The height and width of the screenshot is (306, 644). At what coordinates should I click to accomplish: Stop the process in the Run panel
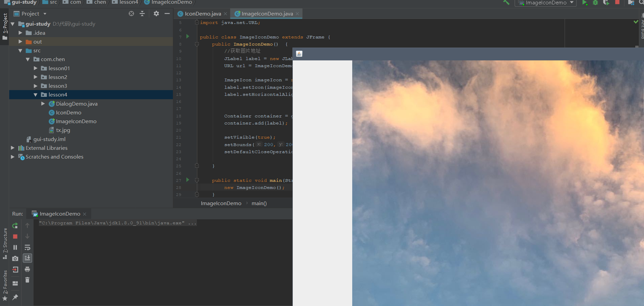(15, 237)
